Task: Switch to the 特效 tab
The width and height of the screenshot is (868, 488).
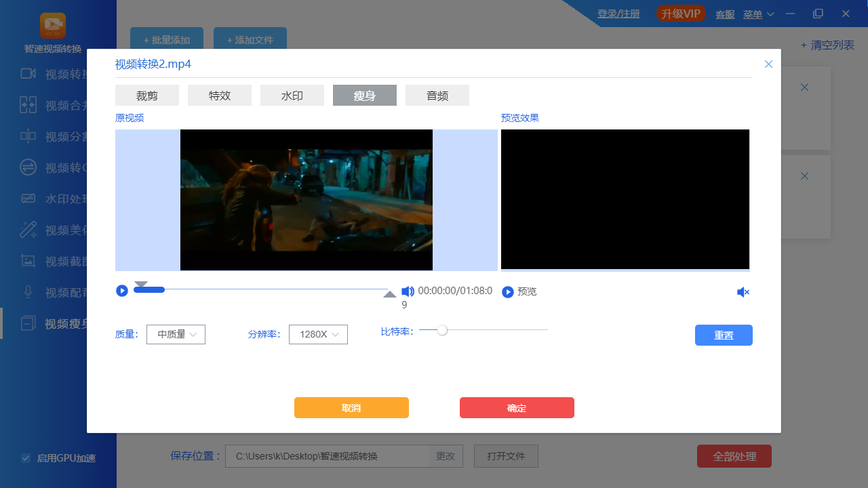Action: 220,95
